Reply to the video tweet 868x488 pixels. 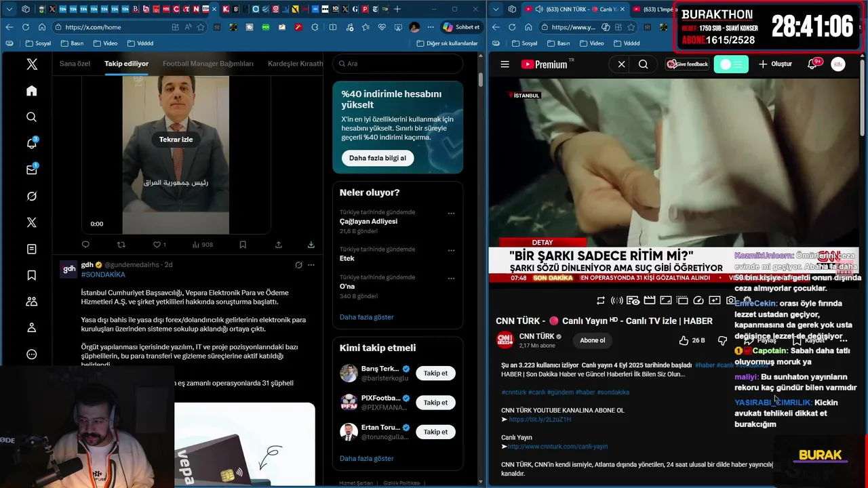(x=85, y=245)
